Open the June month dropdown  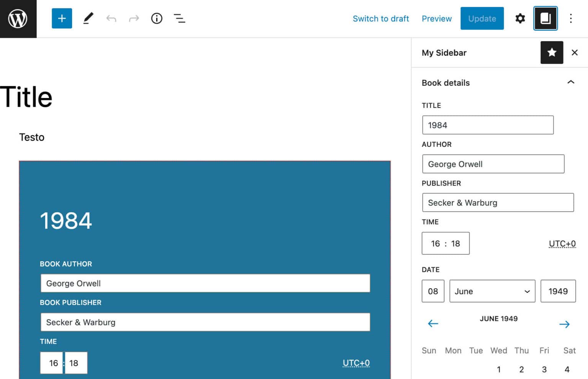[x=492, y=291]
